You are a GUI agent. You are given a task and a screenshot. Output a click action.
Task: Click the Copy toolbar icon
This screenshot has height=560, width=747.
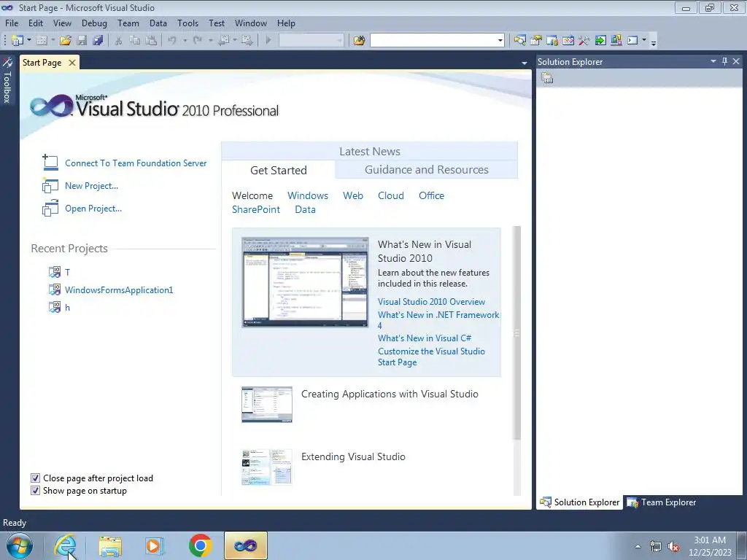click(135, 41)
